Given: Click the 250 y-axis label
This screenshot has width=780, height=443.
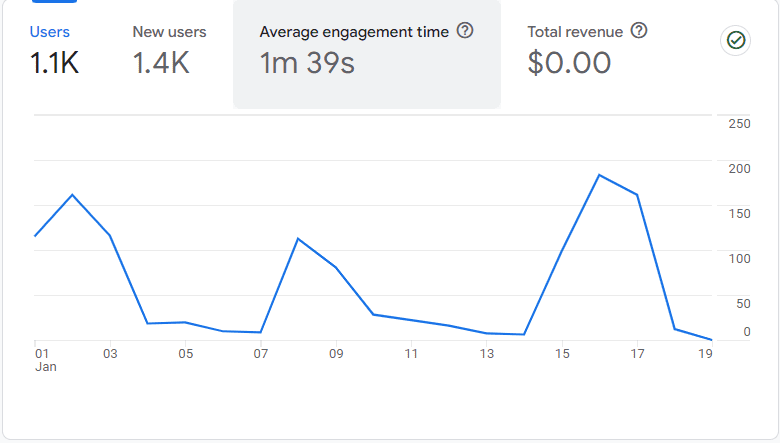Looking at the screenshot, I should click(739, 124).
